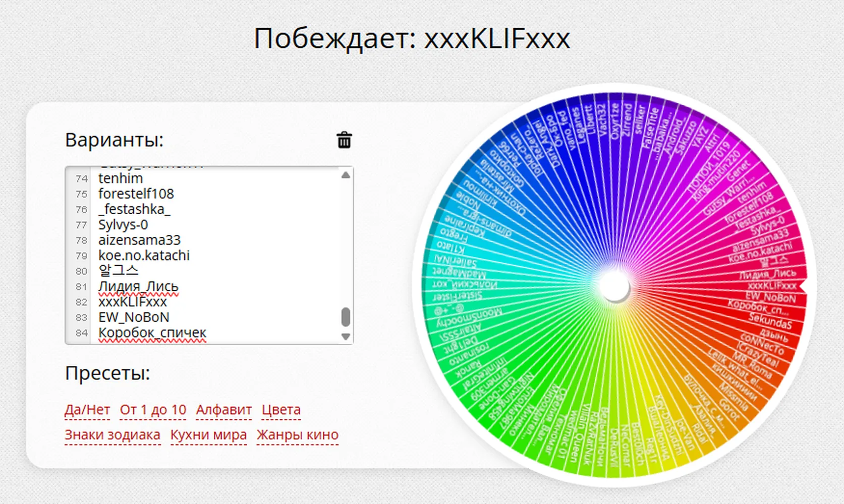Image resolution: width=844 pixels, height=504 pixels.
Task: Click the xxxKLIFxxx red segment on the wheel
Action: click(771, 286)
